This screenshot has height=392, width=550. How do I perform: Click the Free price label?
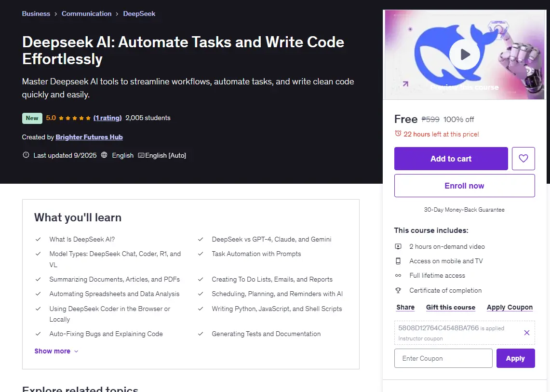[406, 119]
